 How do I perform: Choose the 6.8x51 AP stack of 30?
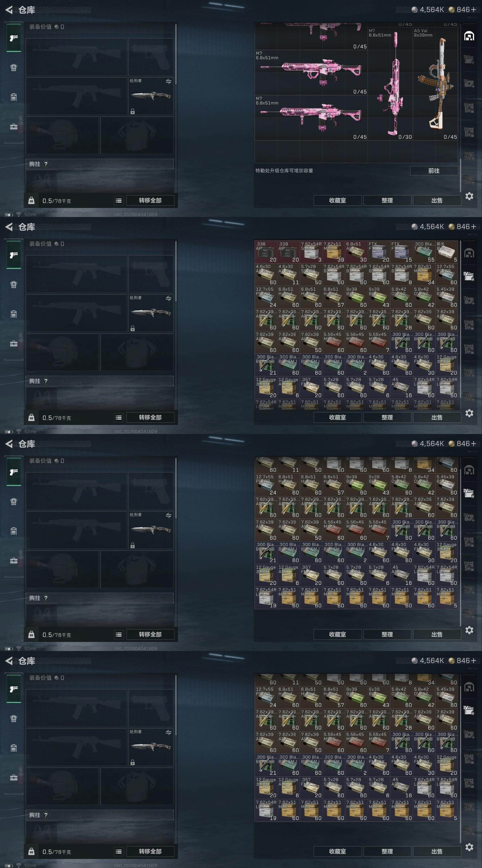click(x=356, y=252)
